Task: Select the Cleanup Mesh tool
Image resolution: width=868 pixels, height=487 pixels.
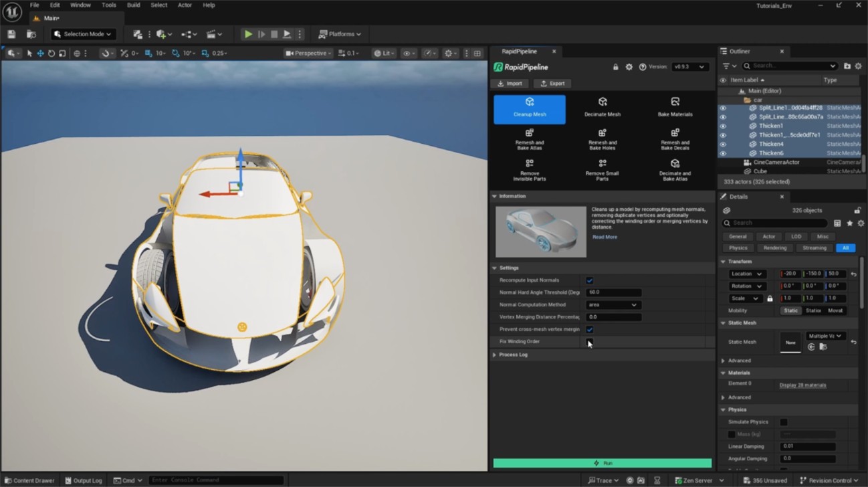Action: click(x=530, y=109)
